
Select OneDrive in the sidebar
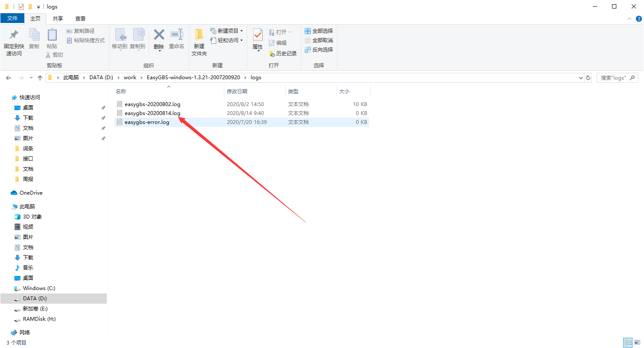pos(26,193)
